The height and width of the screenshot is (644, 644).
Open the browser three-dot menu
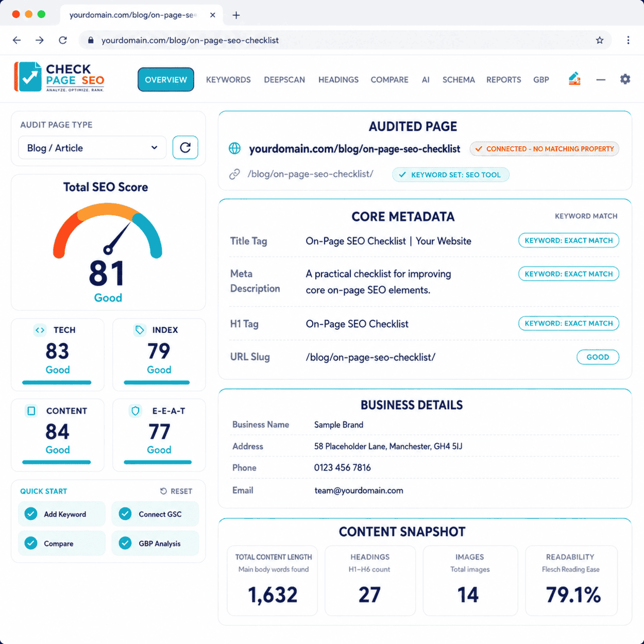click(628, 40)
